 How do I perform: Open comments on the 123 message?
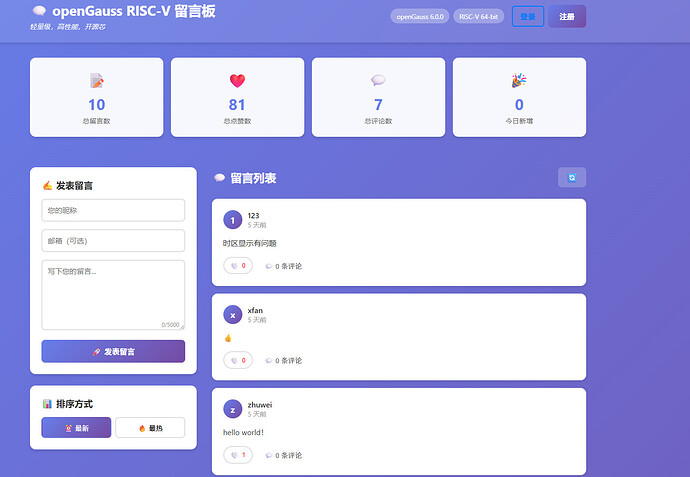(x=283, y=266)
